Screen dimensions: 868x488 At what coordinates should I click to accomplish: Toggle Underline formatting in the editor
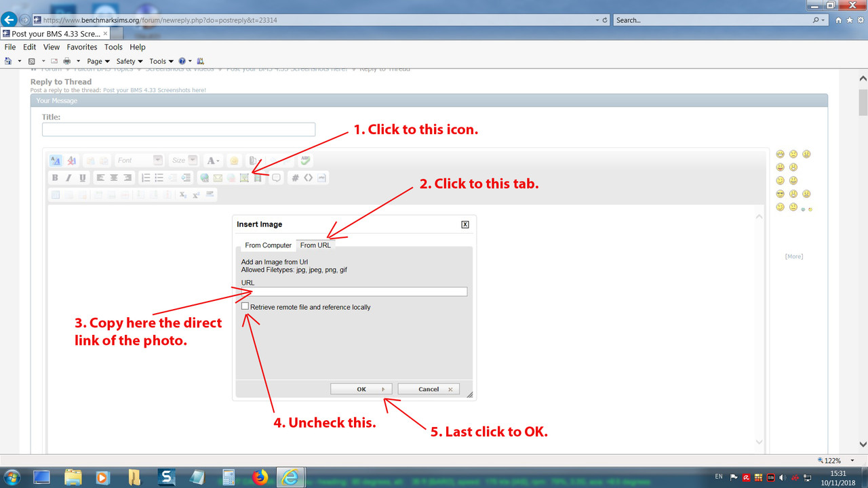pos(83,178)
